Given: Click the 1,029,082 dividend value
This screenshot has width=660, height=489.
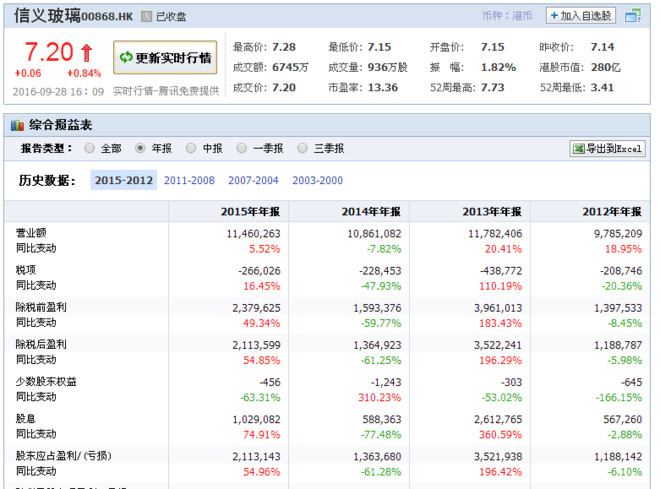Looking at the screenshot, I should [256, 419].
